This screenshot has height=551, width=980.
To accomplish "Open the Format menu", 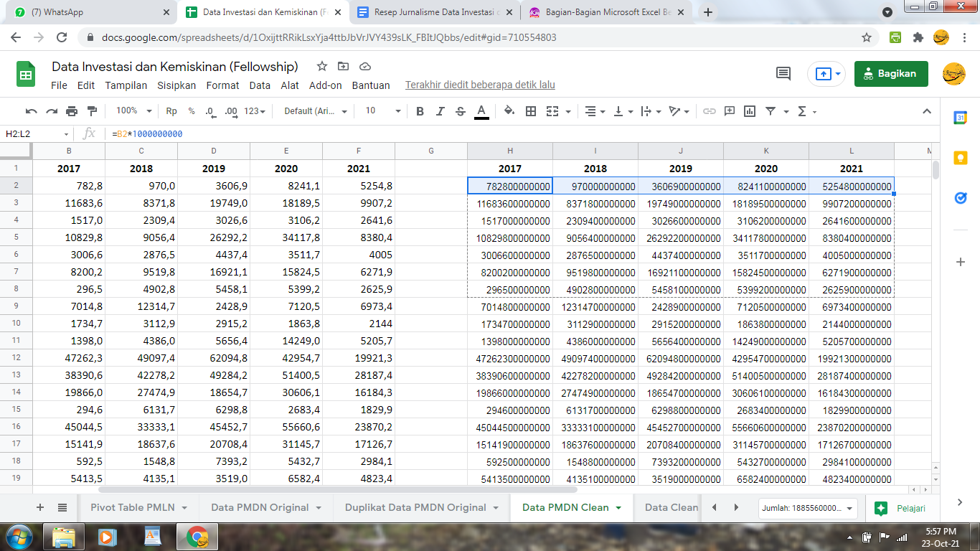I will pos(222,85).
